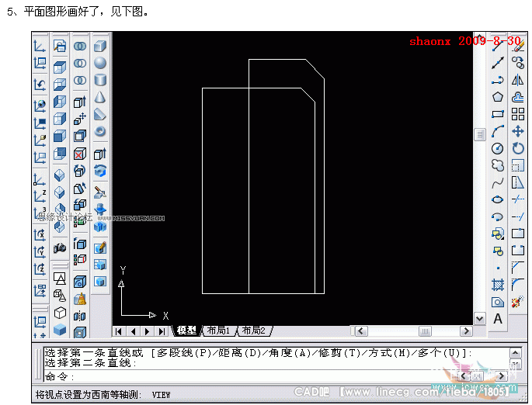Open the Named Views dialog icon

click(60, 46)
